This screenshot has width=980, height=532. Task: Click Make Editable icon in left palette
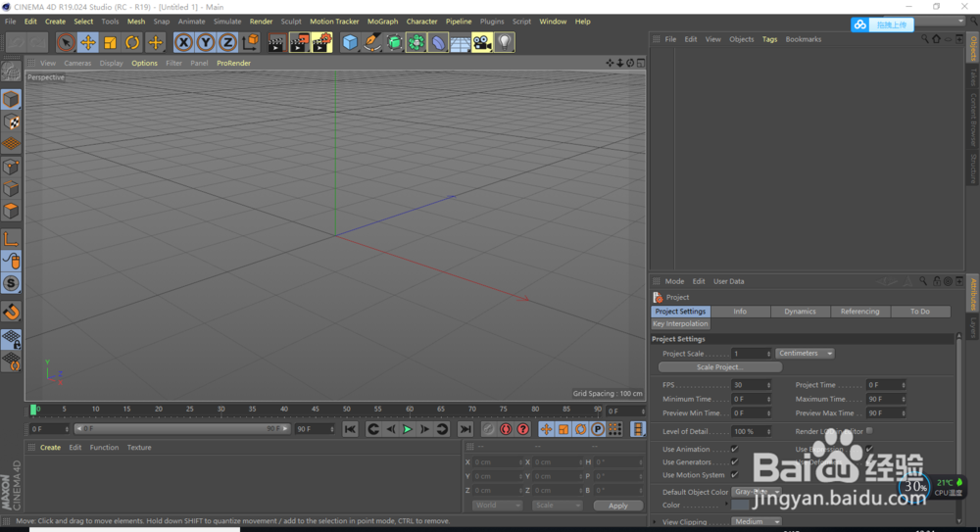point(11,72)
